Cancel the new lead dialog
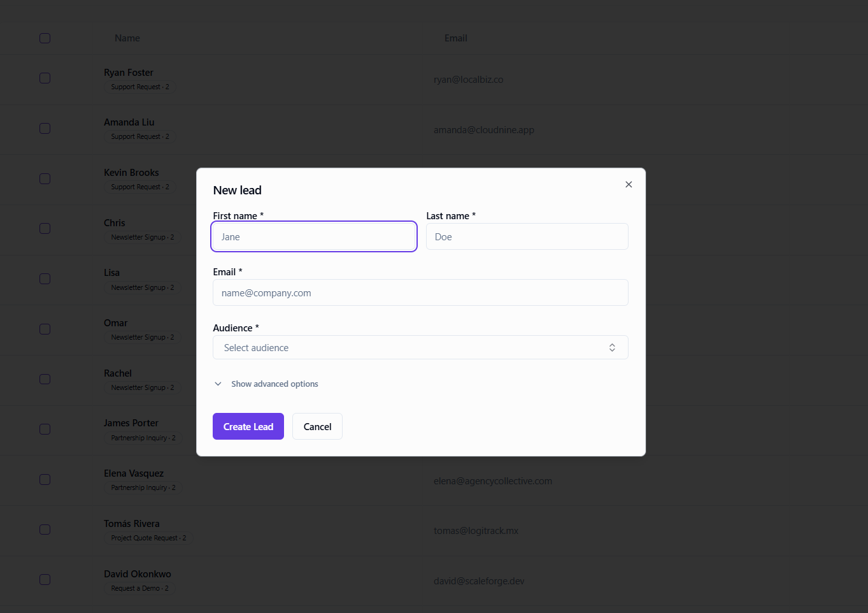868x613 pixels. (317, 426)
